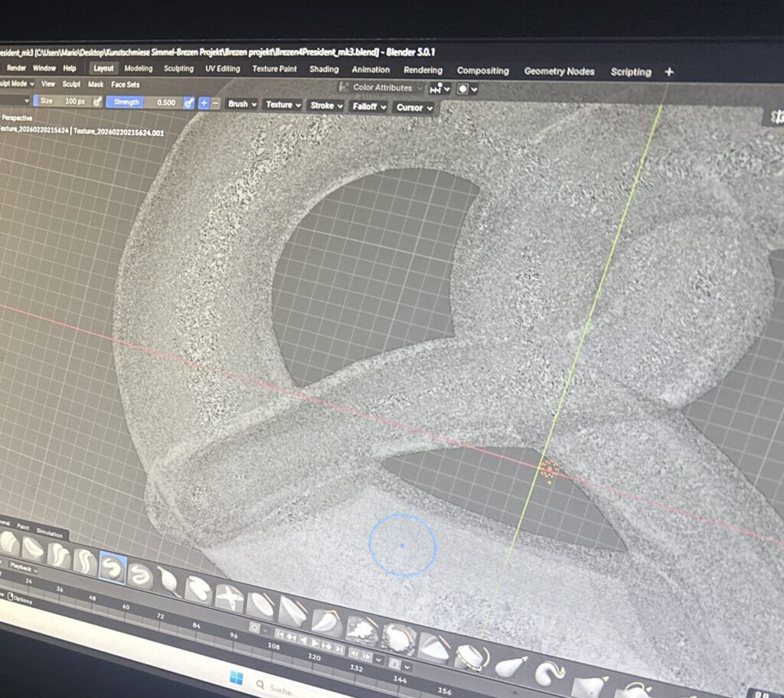The width and height of the screenshot is (784, 698).
Task: Switch brush shelf to Simulation tab
Action: coord(49,533)
